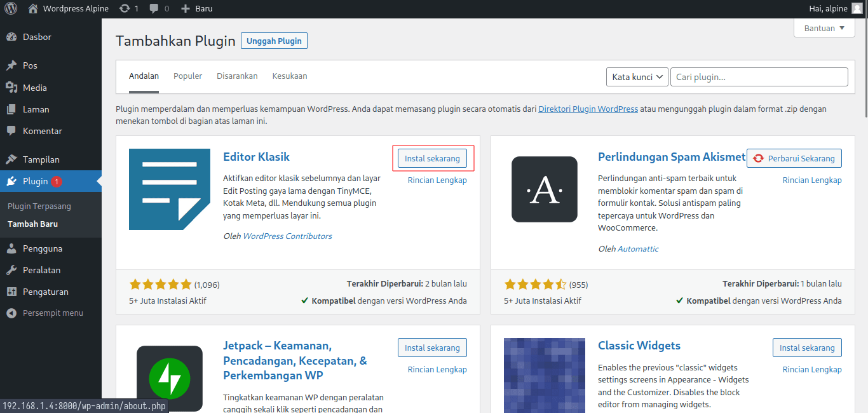Click the Hai, alpine greeting
This screenshot has height=413, width=868.
tap(828, 8)
